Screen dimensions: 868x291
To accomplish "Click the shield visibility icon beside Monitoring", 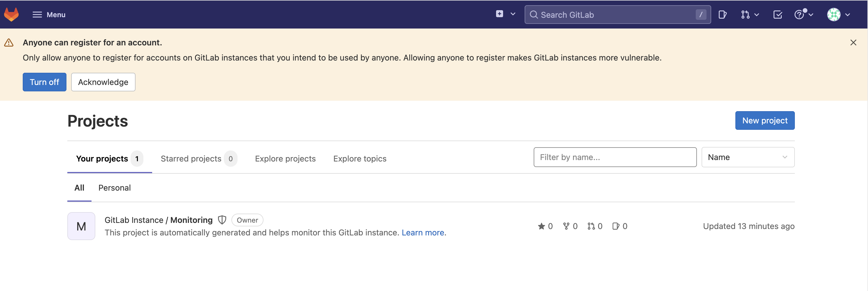I will point(222,220).
